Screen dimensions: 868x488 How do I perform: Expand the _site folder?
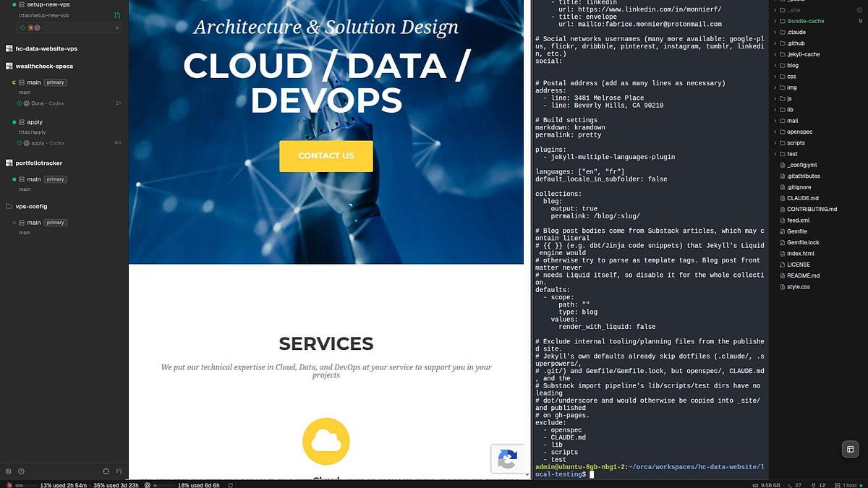(x=775, y=10)
